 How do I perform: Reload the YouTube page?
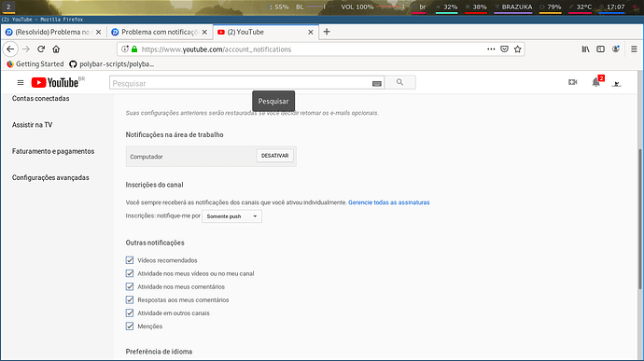[41, 49]
